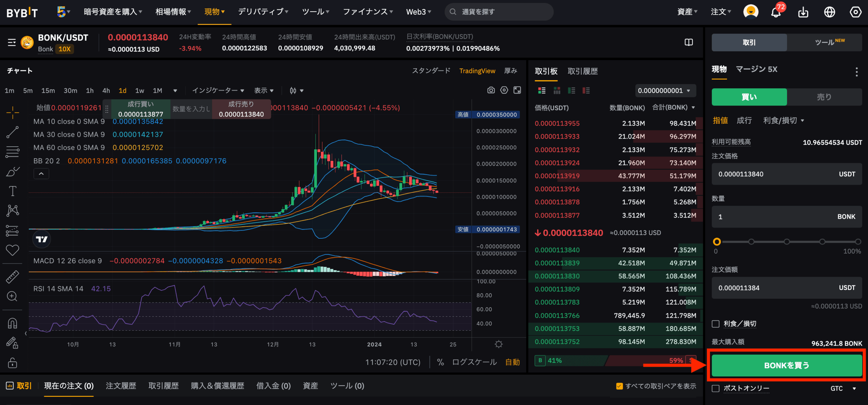868x405 pixels.
Task: Enable the ポストオンリー checkbox
Action: point(715,388)
